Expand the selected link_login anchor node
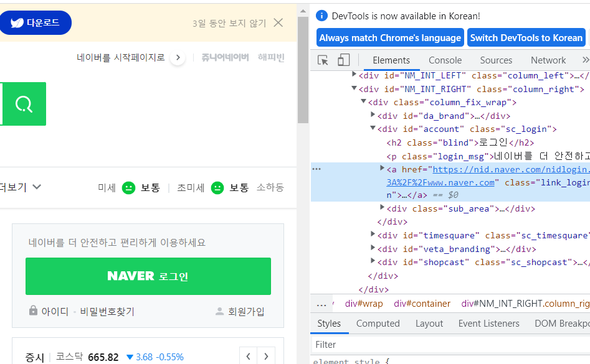Viewport: 590px width, 364px height. [x=383, y=168]
